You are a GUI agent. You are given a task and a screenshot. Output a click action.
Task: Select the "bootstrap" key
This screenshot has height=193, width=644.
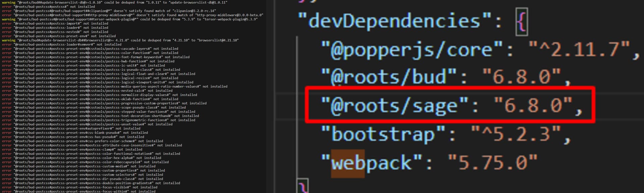(383, 134)
